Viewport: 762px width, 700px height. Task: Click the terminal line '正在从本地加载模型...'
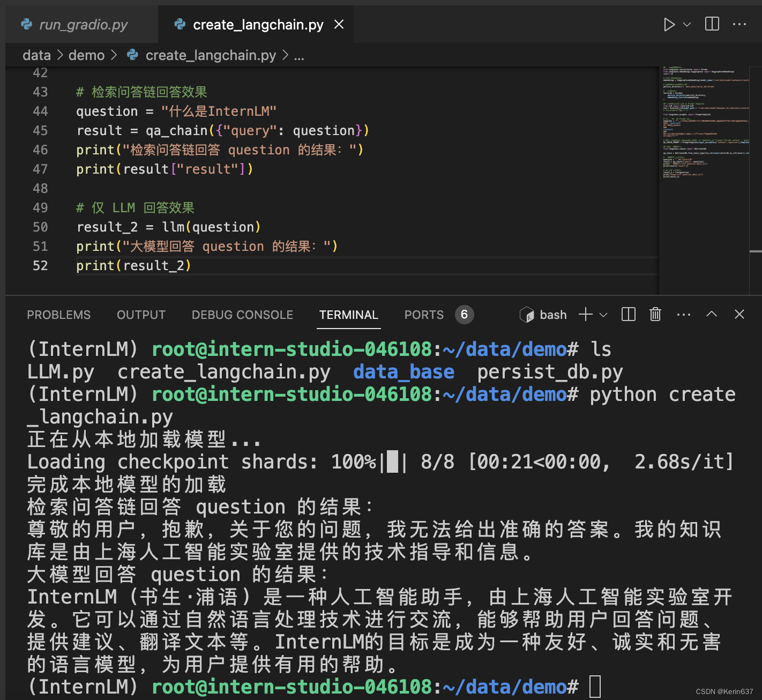(x=144, y=439)
